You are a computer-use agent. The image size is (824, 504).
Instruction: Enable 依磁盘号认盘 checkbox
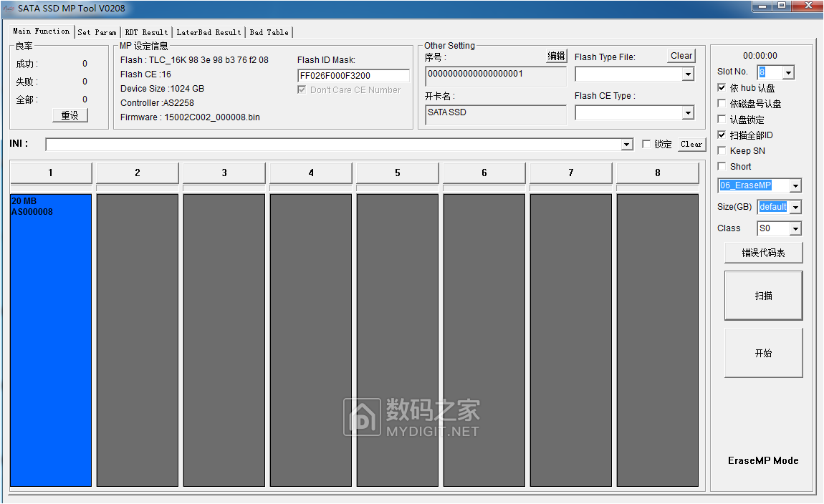pos(722,103)
